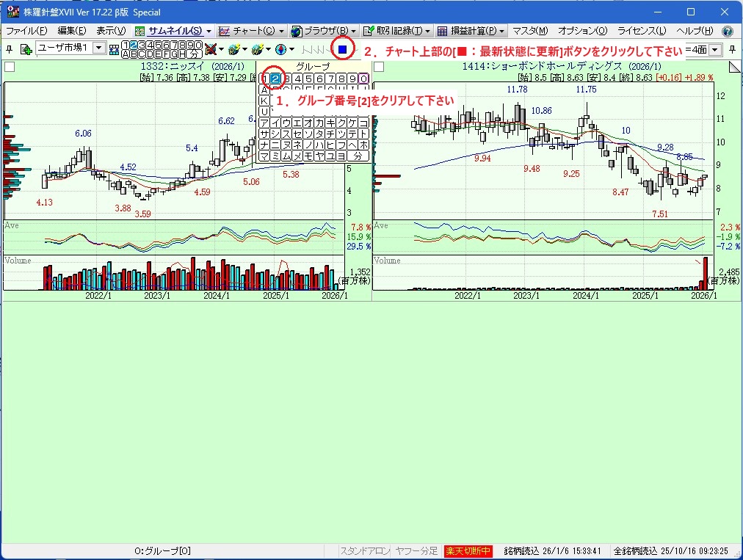743x560 pixels.
Task: Click the 分 button in group popup
Action: point(358,156)
